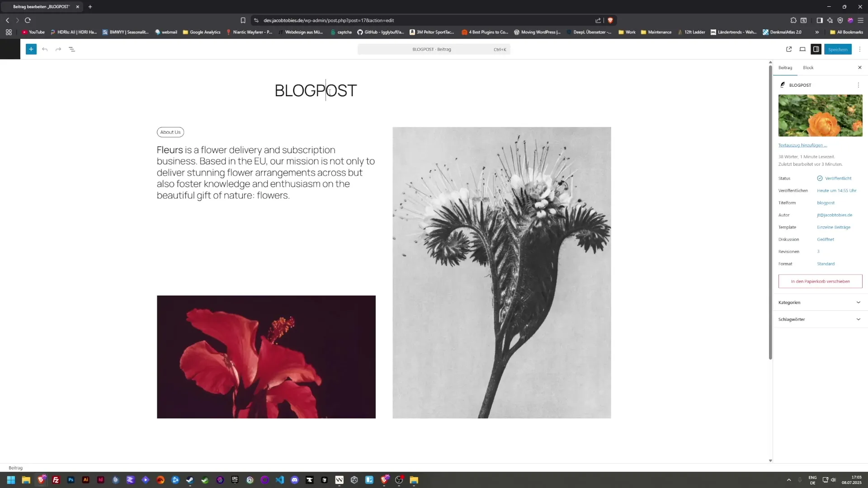Select the Beitrag sidebar tab
The width and height of the screenshot is (868, 488).
tap(785, 68)
